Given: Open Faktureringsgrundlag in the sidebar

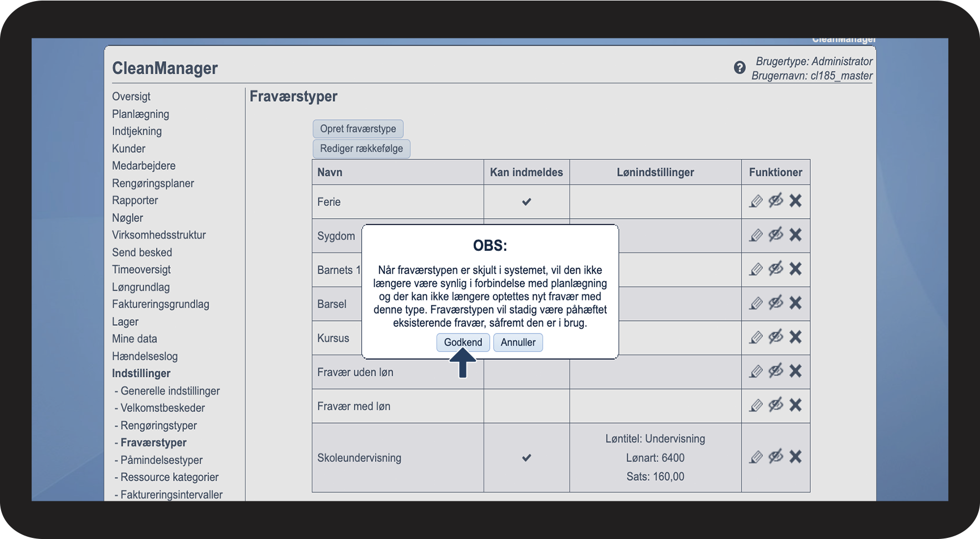Looking at the screenshot, I should 161,304.
